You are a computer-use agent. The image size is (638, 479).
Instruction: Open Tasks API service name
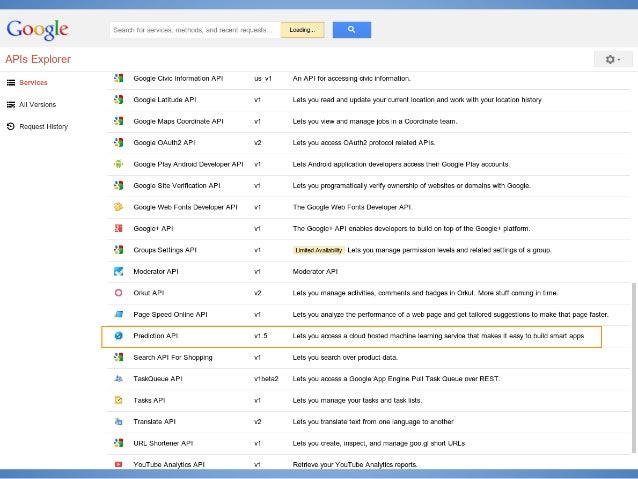click(x=149, y=400)
